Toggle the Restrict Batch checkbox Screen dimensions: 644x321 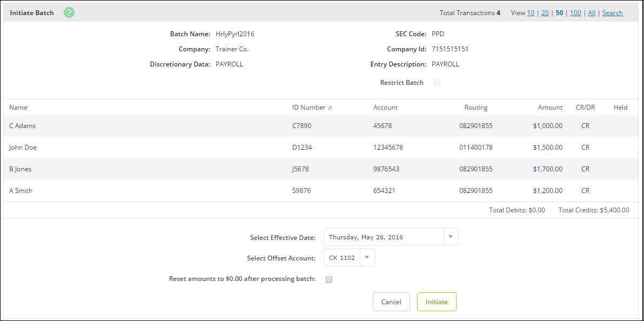click(x=437, y=82)
